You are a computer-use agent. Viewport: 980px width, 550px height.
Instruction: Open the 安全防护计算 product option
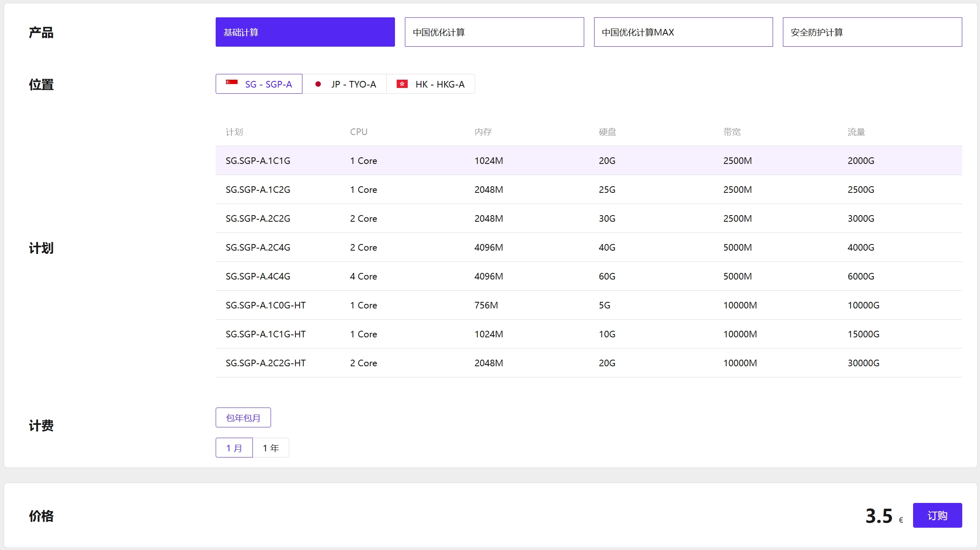point(872,32)
